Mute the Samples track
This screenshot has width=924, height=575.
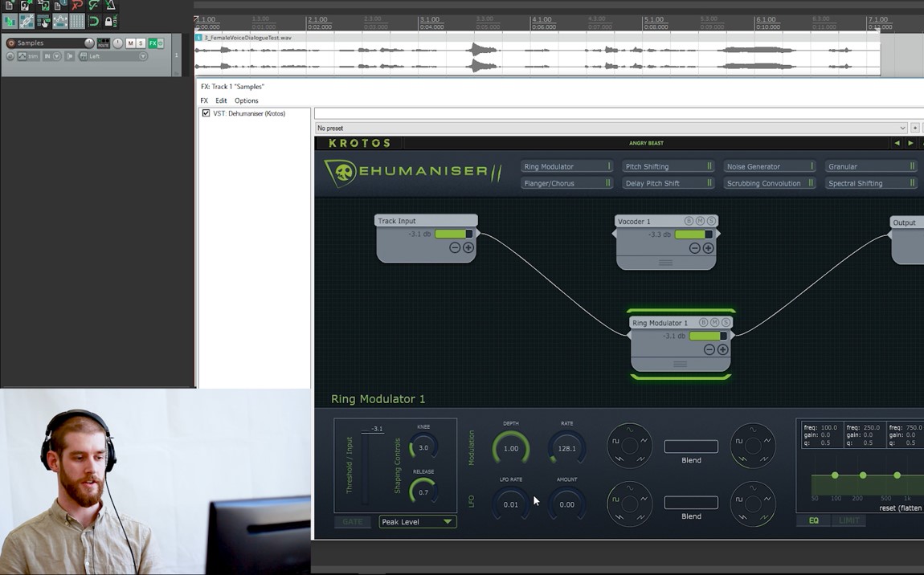(131, 43)
